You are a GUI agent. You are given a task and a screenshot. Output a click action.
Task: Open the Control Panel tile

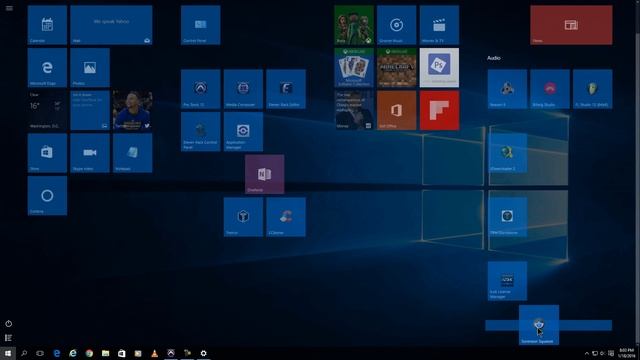[x=200, y=25]
